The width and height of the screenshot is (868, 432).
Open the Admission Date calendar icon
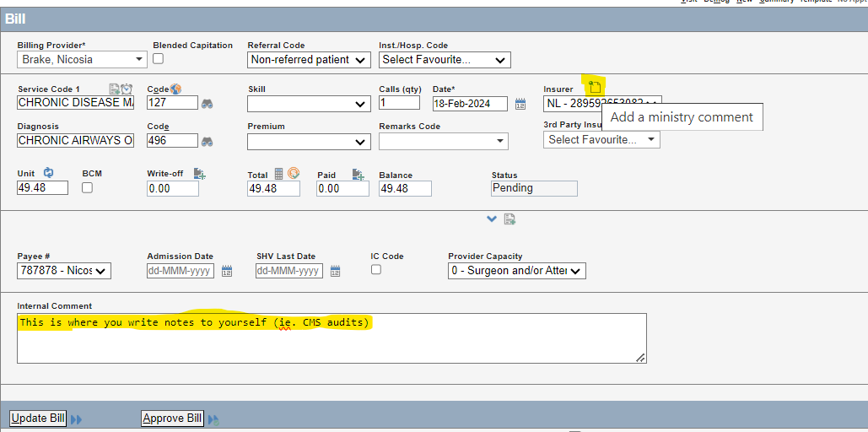(228, 271)
